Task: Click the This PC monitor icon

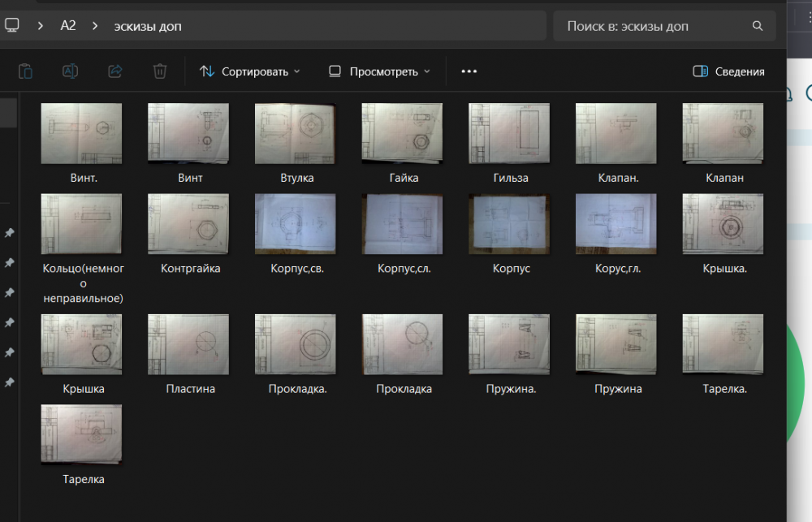Action: click(12, 25)
